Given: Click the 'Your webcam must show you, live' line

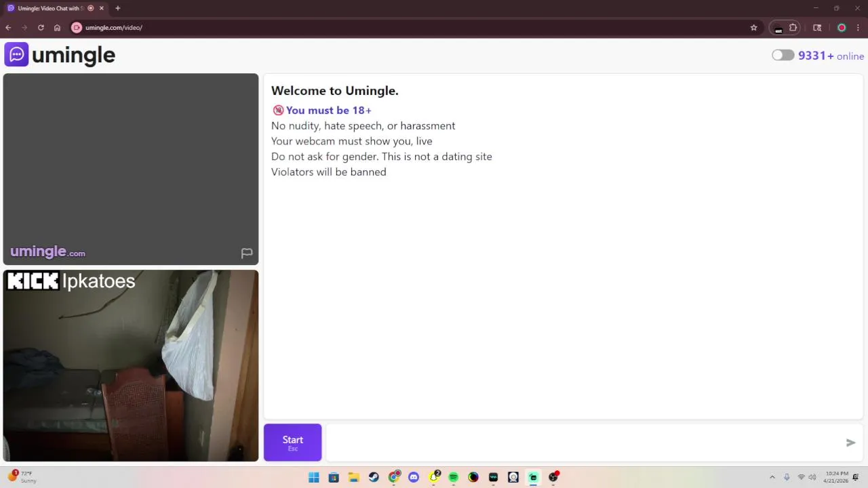Looking at the screenshot, I should 352,142.
